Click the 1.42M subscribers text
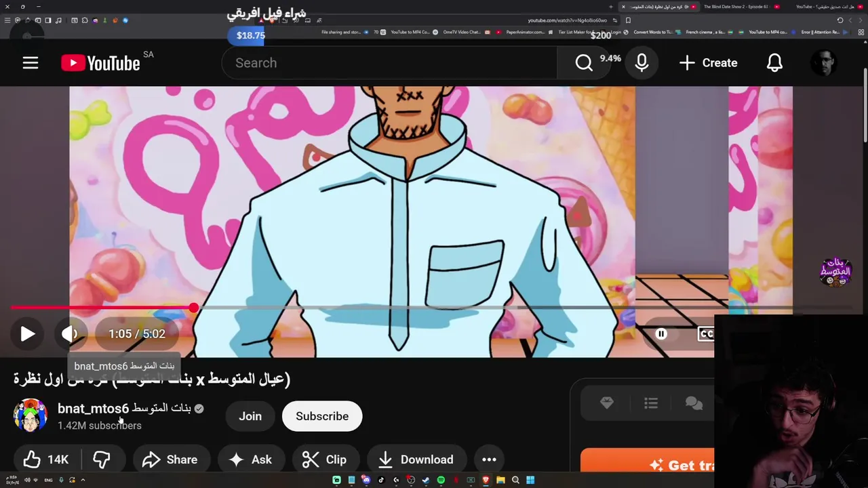Screen dimensions: 868x488 100,426
